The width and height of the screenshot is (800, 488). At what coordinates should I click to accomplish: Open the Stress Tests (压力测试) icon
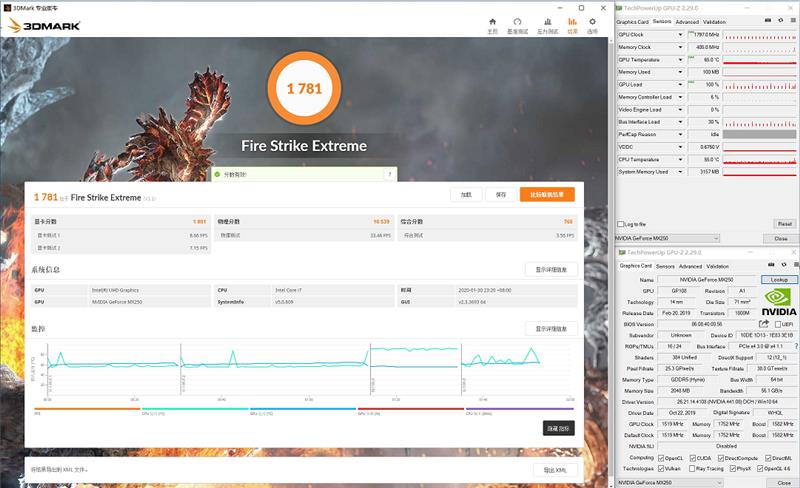547,24
